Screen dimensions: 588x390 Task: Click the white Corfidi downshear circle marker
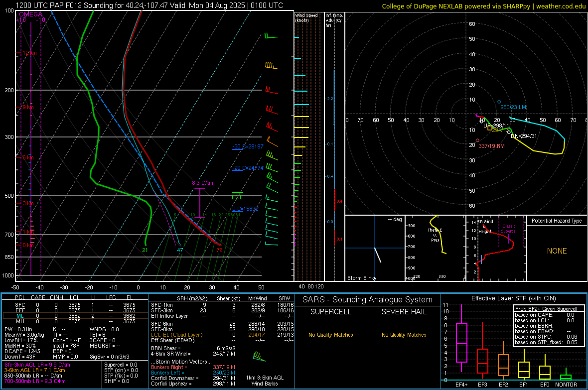tap(509, 132)
